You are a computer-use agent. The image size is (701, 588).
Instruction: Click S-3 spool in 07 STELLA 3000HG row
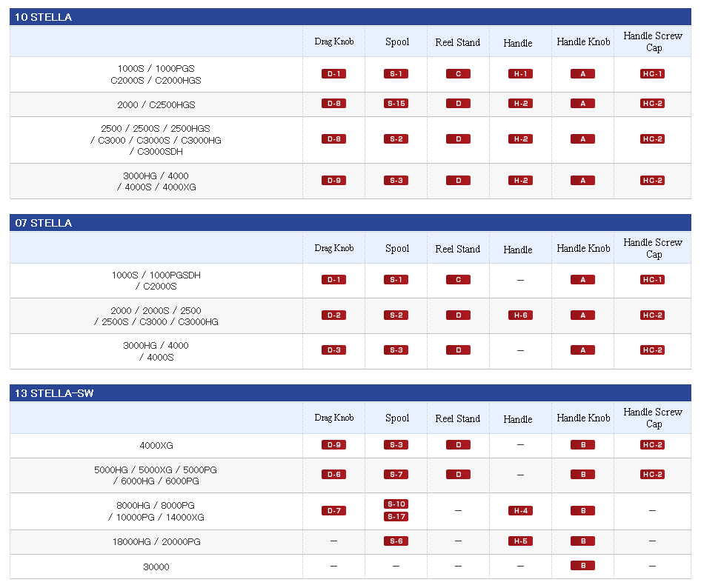pos(396,350)
